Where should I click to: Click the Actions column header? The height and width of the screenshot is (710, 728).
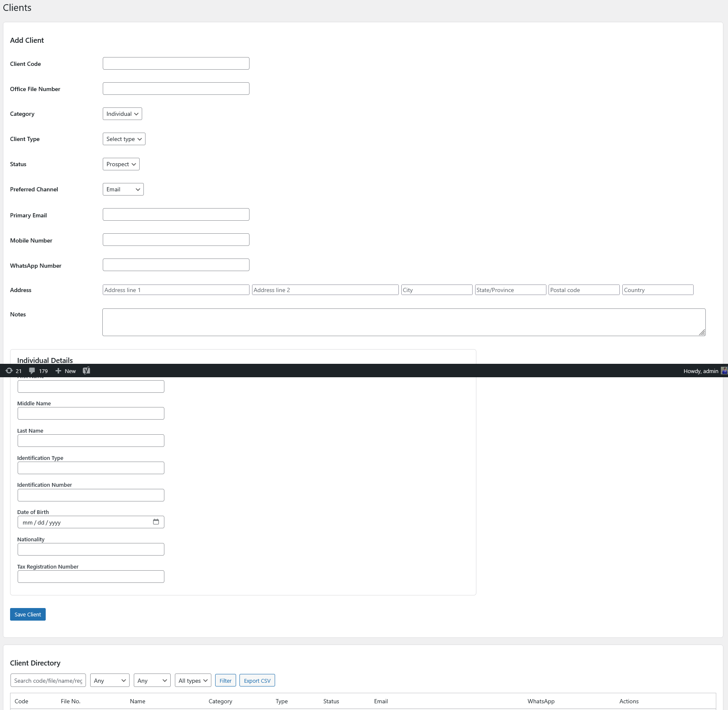629,701
